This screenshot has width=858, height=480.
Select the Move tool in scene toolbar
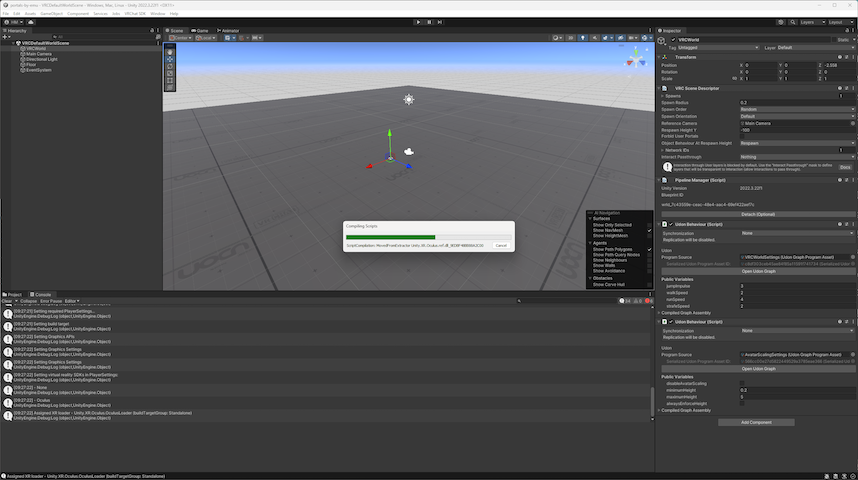tap(170, 59)
